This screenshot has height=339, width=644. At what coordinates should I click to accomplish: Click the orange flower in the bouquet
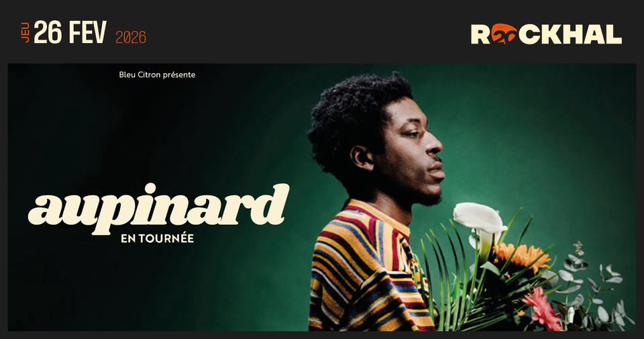522,256
